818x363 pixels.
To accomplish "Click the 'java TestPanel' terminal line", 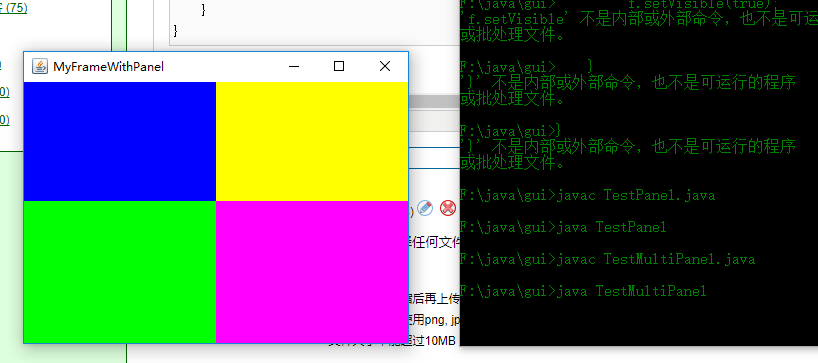I will (563, 227).
